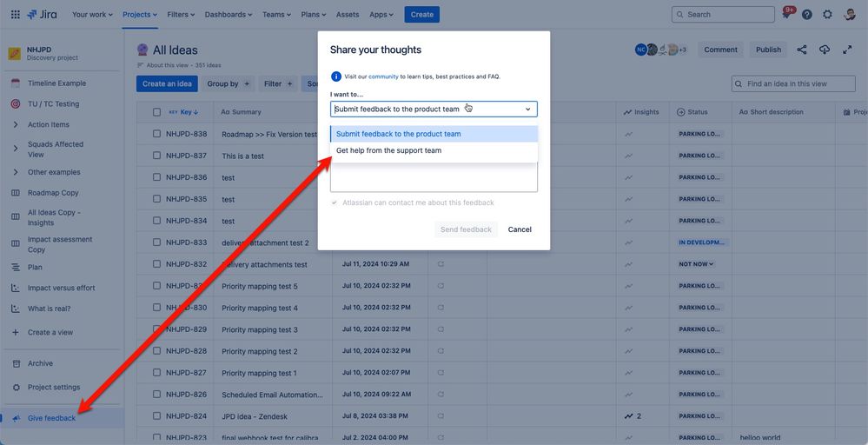Open Dashboards dropdown menu

tap(228, 15)
